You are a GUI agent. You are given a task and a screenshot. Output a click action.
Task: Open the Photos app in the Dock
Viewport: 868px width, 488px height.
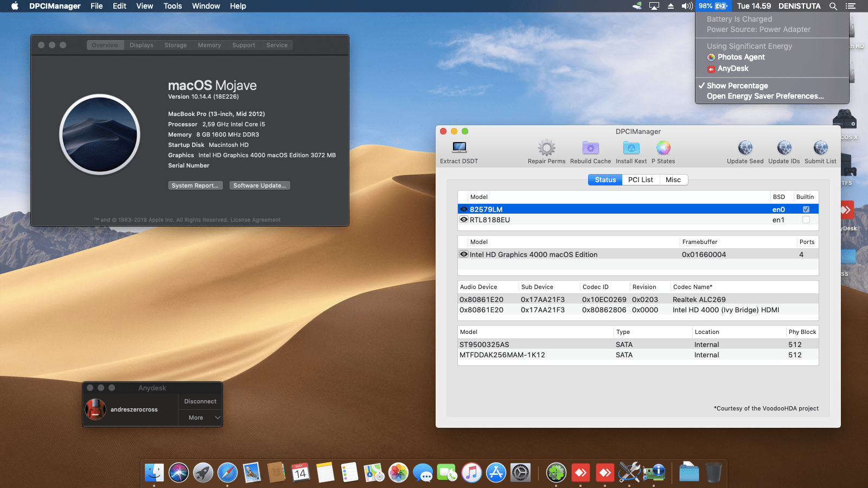pos(398,472)
